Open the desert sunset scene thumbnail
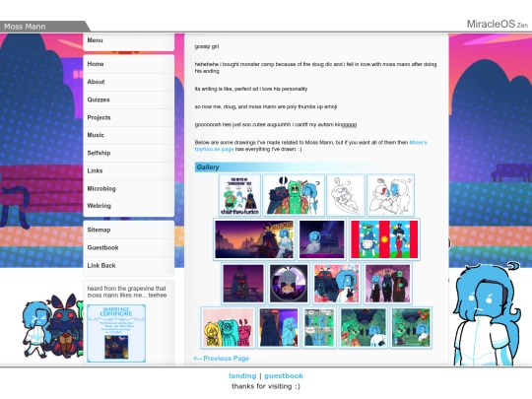Screen dimensions: 532x399 pos(254,239)
